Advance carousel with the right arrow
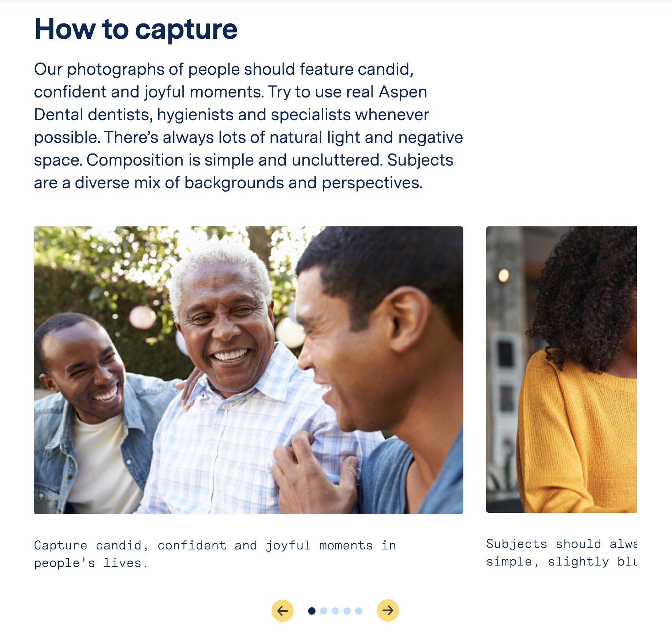This screenshot has width=672, height=641. click(x=388, y=611)
